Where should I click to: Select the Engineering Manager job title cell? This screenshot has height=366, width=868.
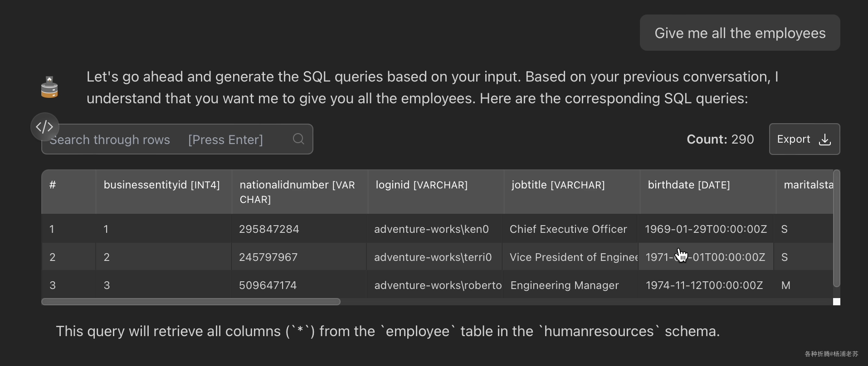point(564,285)
